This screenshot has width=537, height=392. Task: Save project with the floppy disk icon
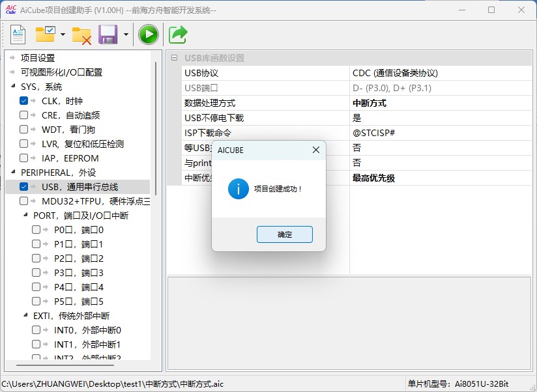pyautogui.click(x=108, y=35)
